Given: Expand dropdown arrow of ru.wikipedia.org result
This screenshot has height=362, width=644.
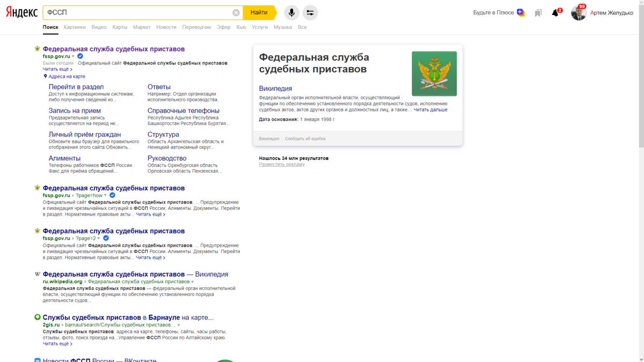Looking at the screenshot, I should point(193,282).
